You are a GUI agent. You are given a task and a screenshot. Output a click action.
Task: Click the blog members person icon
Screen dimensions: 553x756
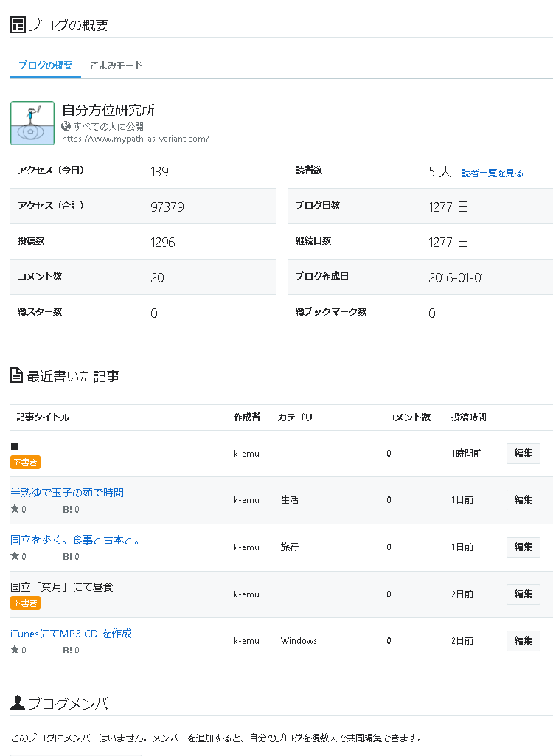pos(18,702)
